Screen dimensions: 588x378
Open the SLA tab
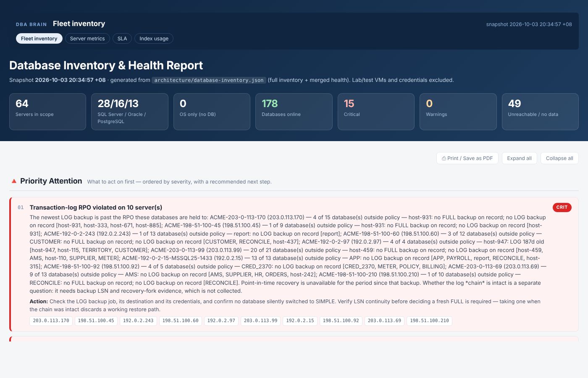click(x=122, y=39)
